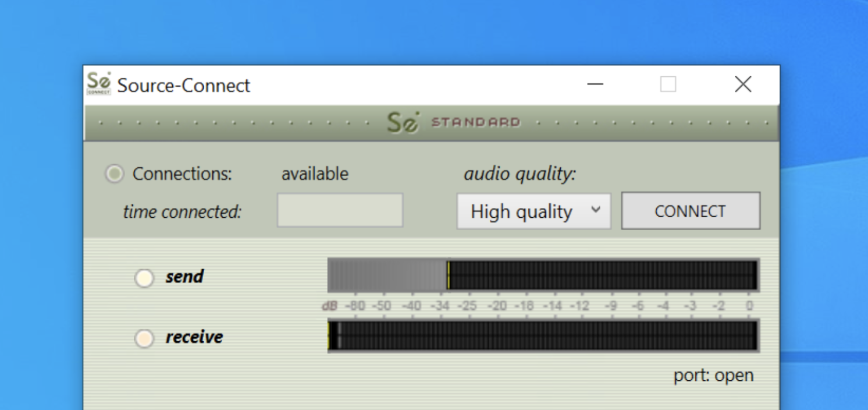Image resolution: width=868 pixels, height=410 pixels.
Task: Click the 'send' label
Action: click(x=184, y=277)
